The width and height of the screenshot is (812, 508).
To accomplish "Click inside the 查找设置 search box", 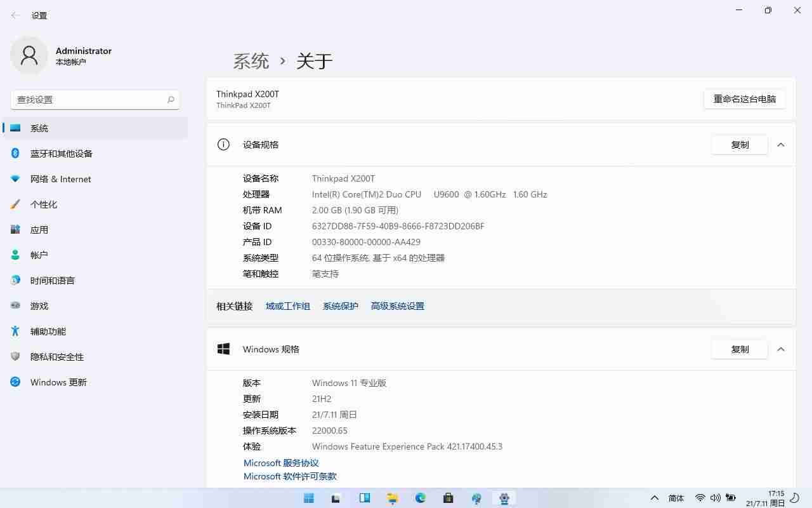I will click(x=95, y=100).
